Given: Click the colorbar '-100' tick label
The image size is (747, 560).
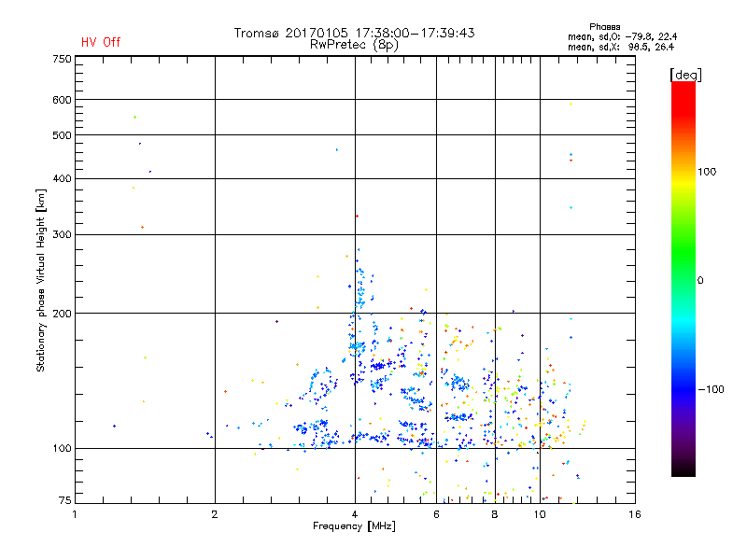Looking at the screenshot, I should coord(711,389).
